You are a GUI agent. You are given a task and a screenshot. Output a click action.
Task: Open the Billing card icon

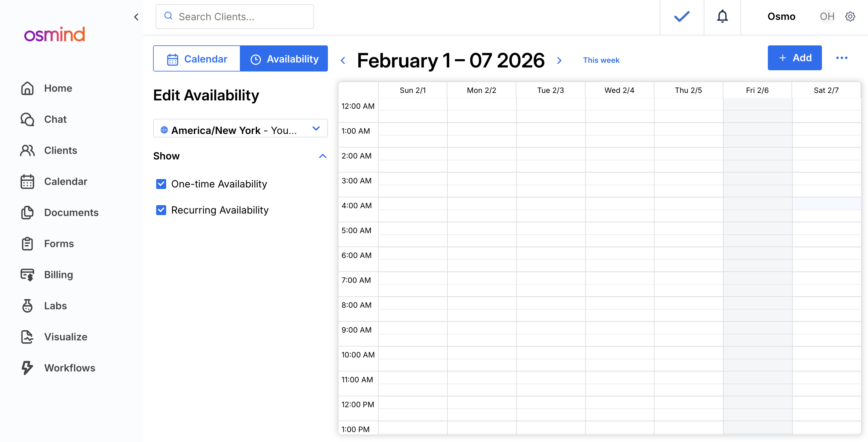coord(27,275)
